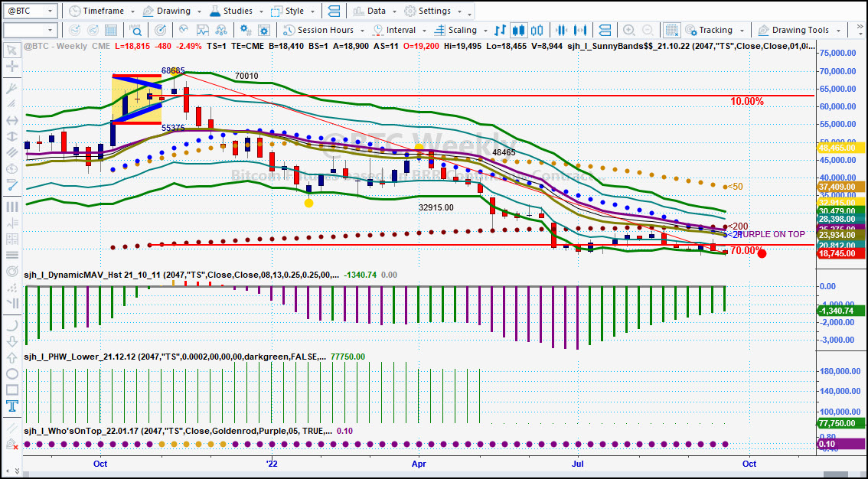Screen dimensions: 868x479
Task: Pick the down arrow drawing tool
Action: [11, 341]
